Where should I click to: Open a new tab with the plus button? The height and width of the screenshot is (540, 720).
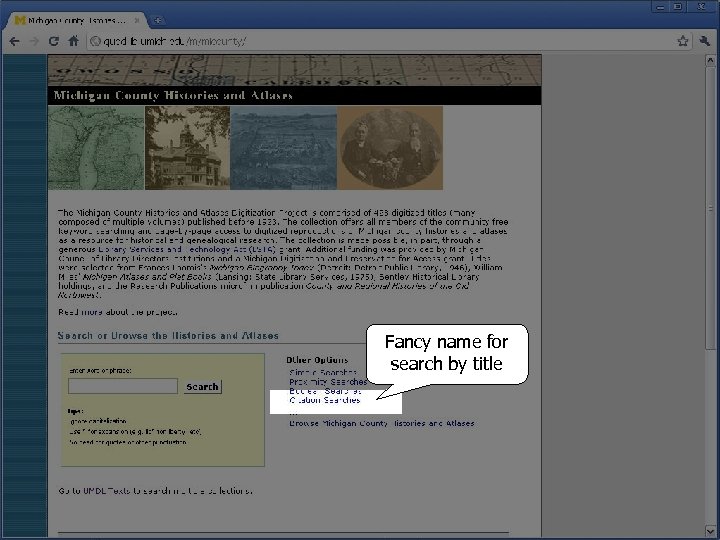click(x=158, y=20)
